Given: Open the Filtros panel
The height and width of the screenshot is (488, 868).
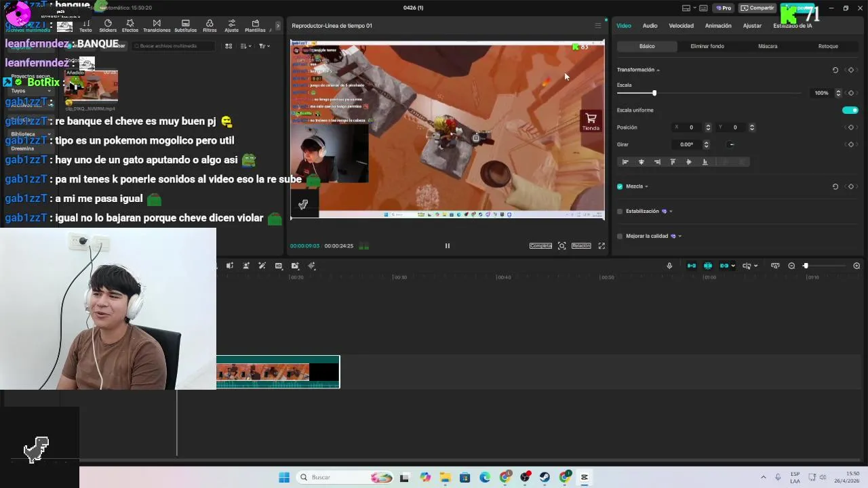Looking at the screenshot, I should 210,26.
